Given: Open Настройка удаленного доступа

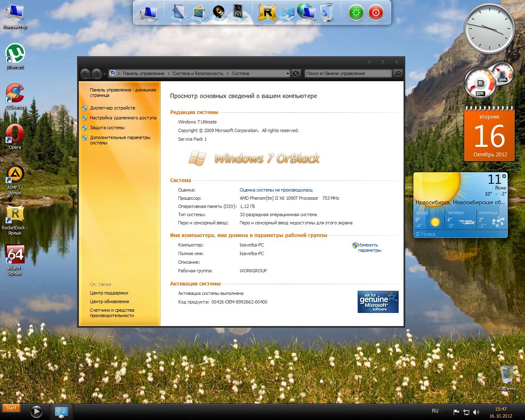Looking at the screenshot, I should pos(123,118).
